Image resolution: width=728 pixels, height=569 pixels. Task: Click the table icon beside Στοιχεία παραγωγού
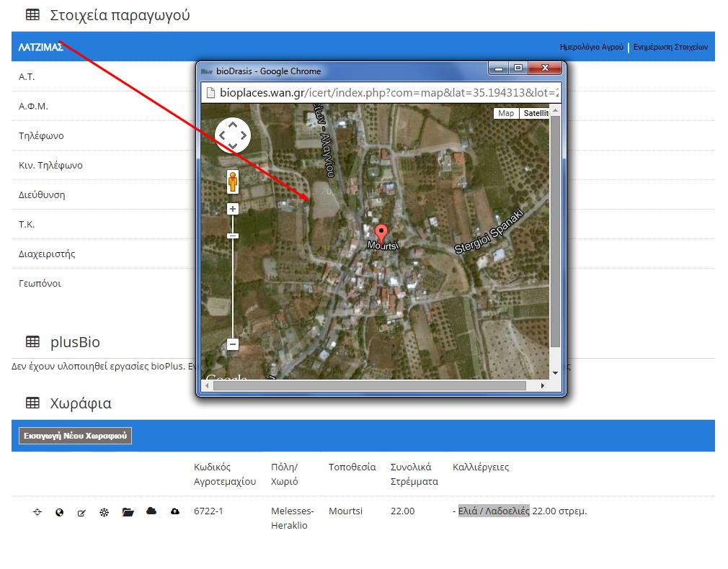pos(32,15)
